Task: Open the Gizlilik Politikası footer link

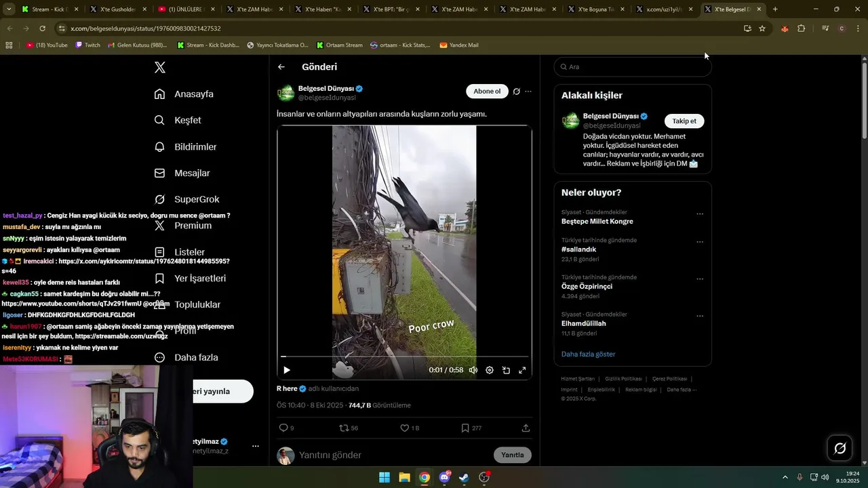Action: point(623,379)
